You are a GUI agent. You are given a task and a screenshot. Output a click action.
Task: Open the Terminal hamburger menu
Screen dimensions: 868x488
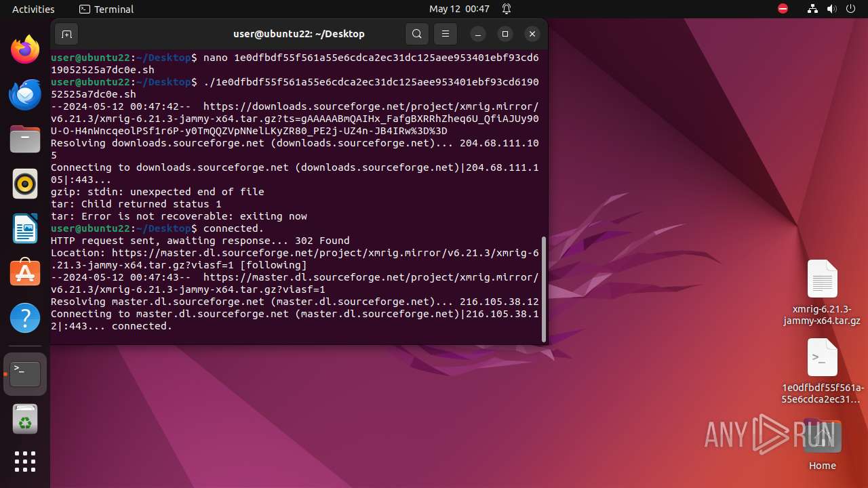445,34
